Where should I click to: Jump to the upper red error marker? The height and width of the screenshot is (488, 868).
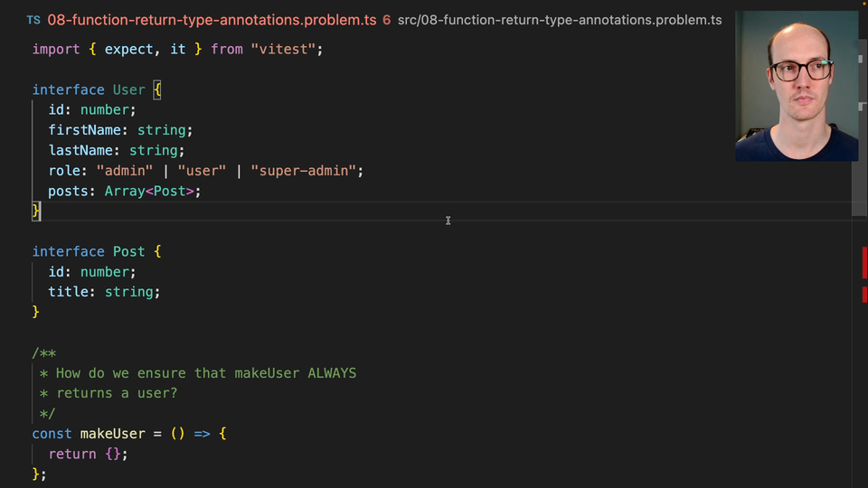(x=864, y=262)
